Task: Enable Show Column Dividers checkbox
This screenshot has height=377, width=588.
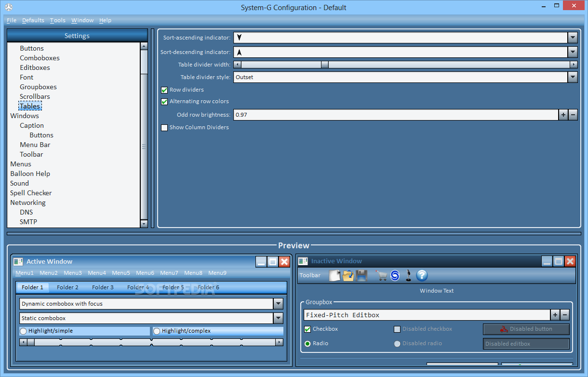Action: tap(164, 128)
